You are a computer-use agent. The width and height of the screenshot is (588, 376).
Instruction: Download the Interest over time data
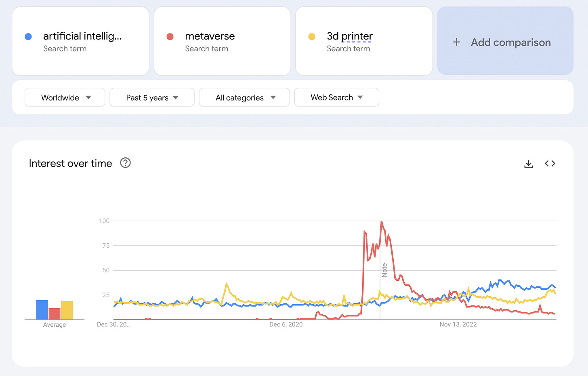529,164
